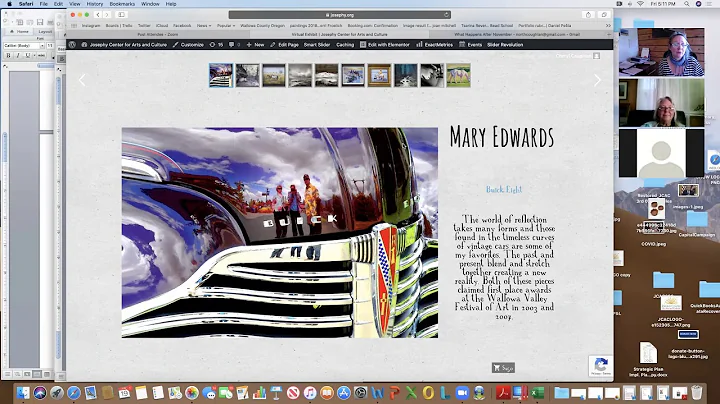This screenshot has width=720, height=404.
Task: Click the Spotlight search icon in menu bar
Action: (686, 4)
